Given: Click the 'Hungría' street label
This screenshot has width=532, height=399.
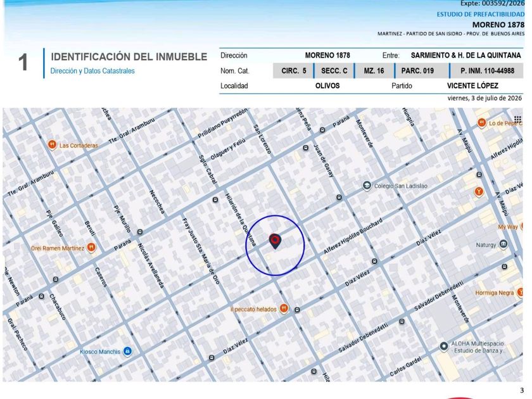Looking at the screenshot, I should tap(408, 117).
